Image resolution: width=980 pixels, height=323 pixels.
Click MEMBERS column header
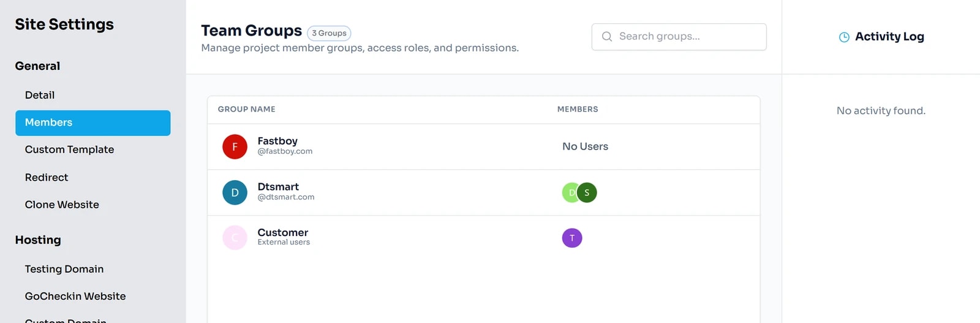coord(578,109)
